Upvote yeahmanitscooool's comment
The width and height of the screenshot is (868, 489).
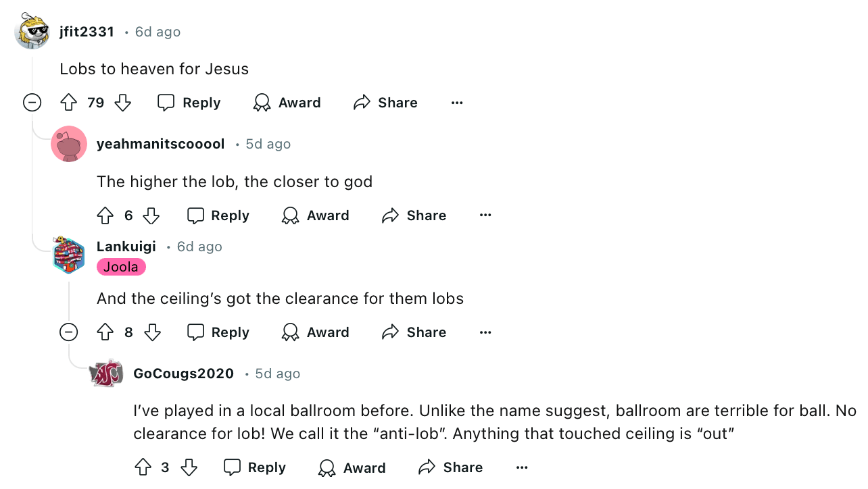[x=105, y=215]
